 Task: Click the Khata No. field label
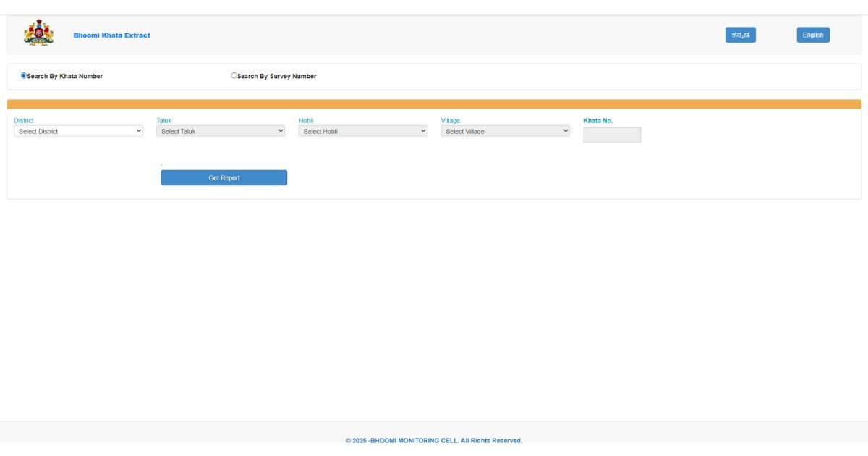click(598, 121)
